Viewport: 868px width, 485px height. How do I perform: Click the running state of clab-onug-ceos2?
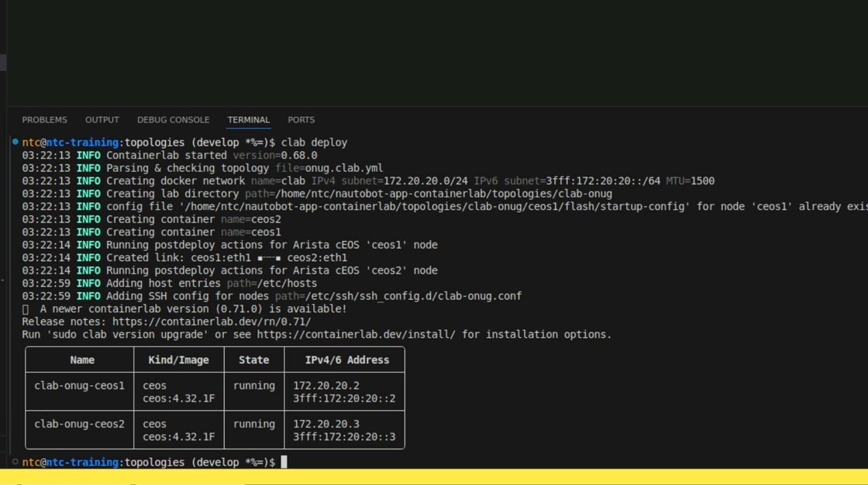click(x=254, y=424)
